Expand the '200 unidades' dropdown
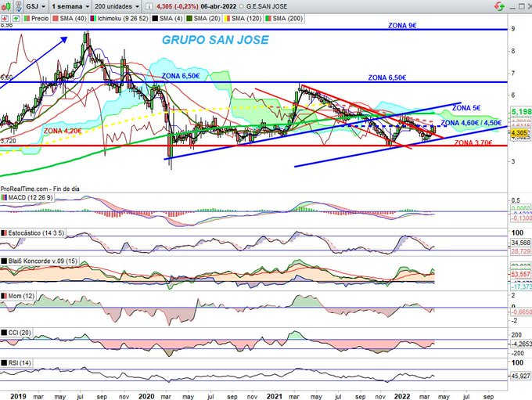This screenshot has width=532, height=400. (117, 6)
